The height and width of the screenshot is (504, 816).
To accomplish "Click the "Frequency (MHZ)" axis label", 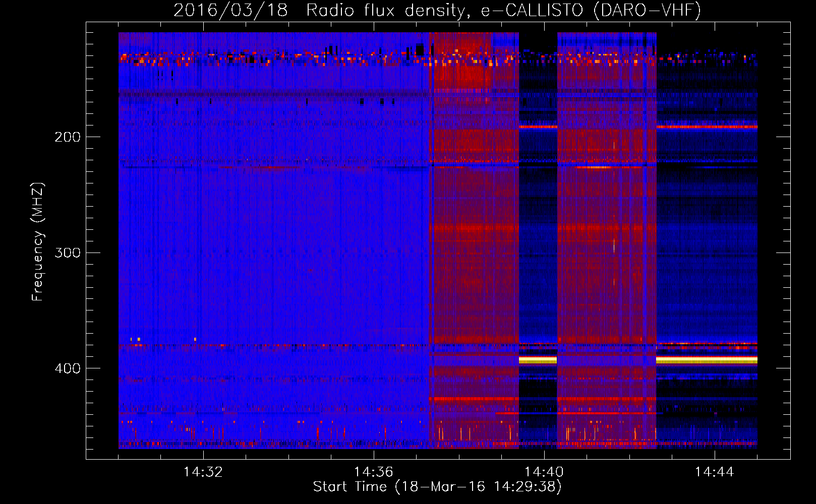I will (38, 242).
